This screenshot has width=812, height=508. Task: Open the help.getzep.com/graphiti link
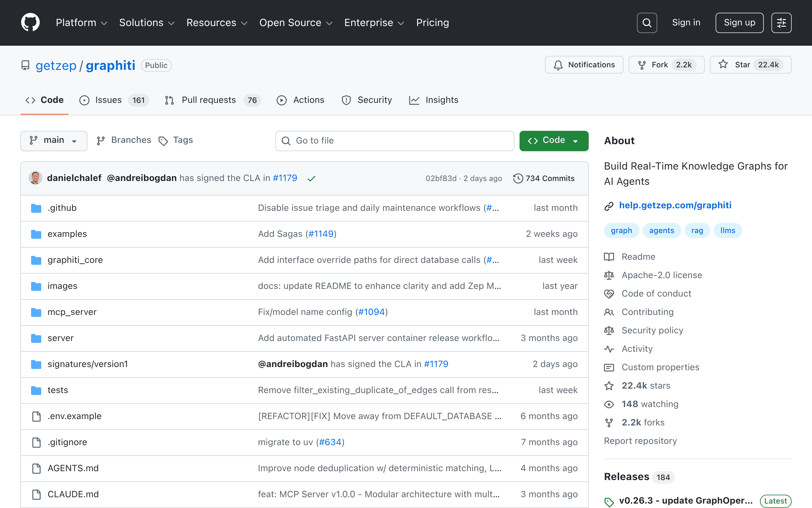point(675,205)
